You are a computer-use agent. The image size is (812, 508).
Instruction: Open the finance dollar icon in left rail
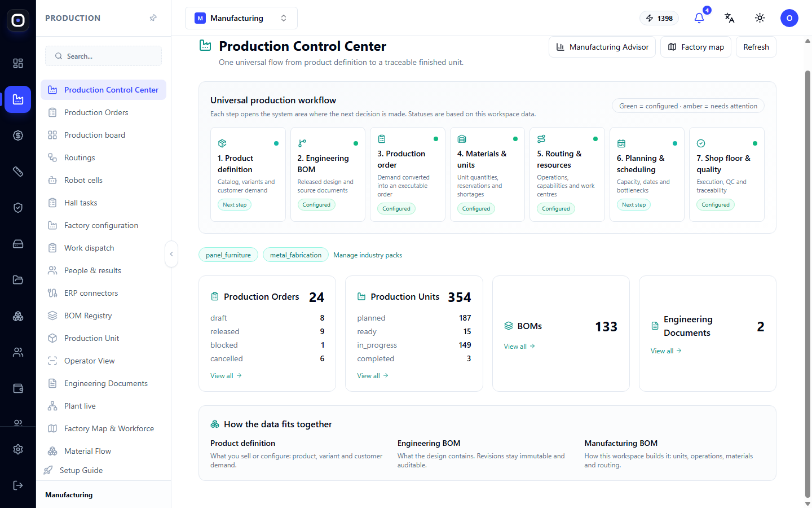click(x=18, y=135)
